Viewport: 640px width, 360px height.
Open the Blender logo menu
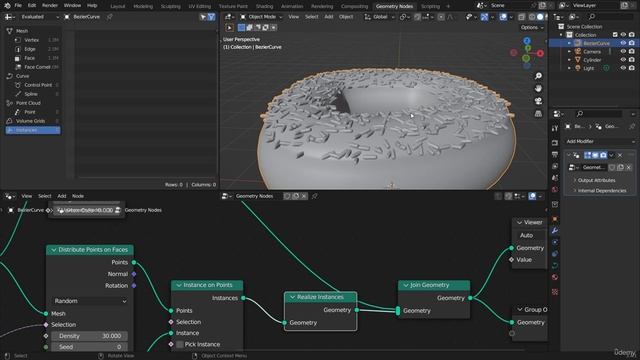[7, 6]
